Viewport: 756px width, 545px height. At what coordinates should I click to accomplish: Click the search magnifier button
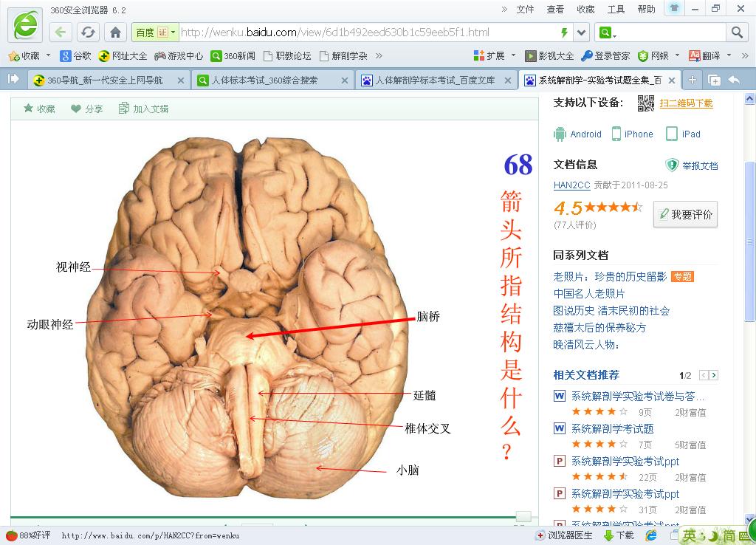pos(736,32)
